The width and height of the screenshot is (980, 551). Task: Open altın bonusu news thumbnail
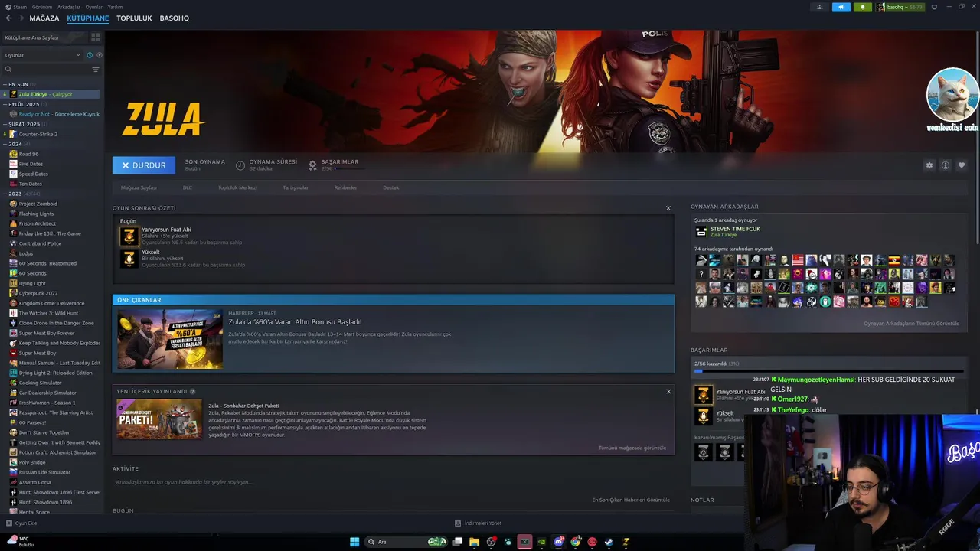click(x=170, y=339)
